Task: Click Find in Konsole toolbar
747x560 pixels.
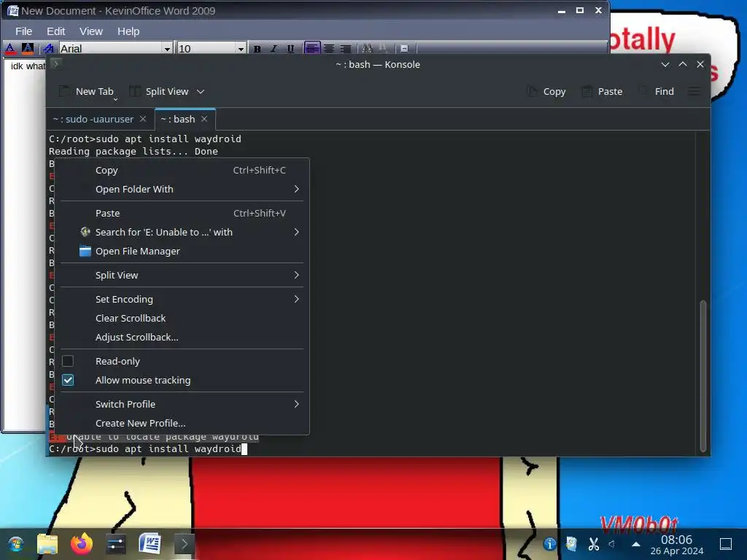Action: (657, 91)
